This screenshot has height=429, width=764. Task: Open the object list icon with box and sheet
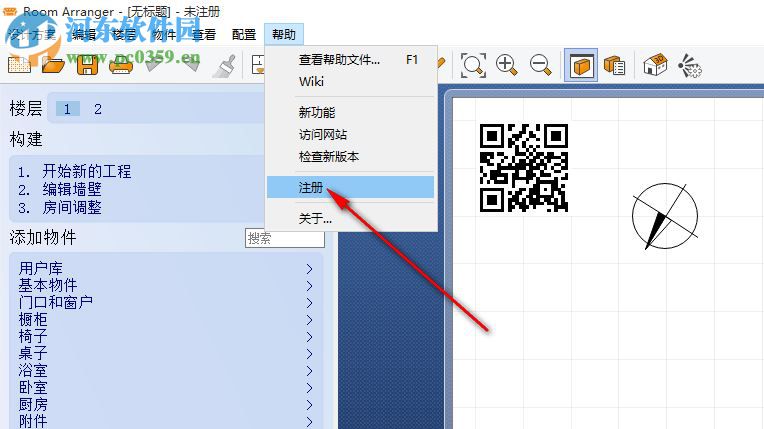tap(614, 65)
